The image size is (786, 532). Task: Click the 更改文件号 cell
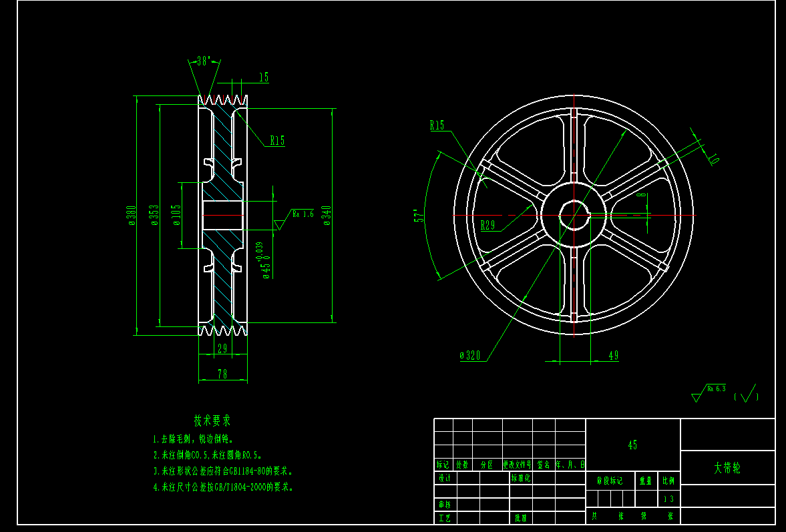click(x=518, y=465)
